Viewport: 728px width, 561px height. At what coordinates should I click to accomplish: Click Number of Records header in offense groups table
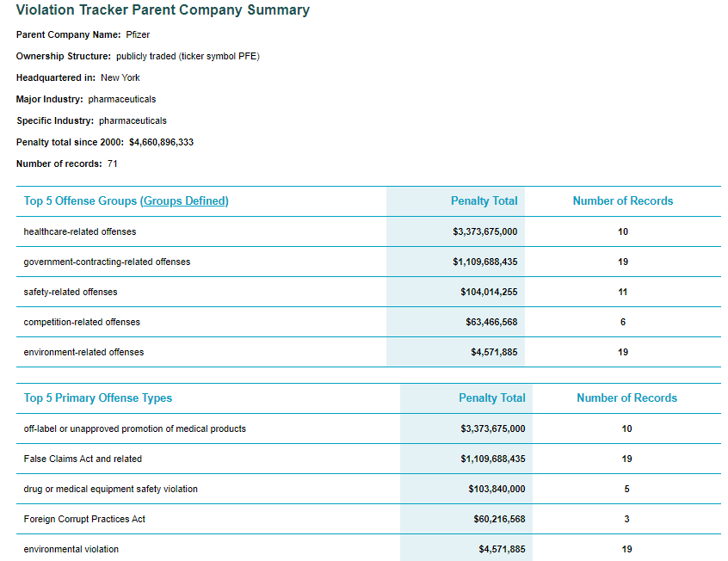[x=623, y=201]
